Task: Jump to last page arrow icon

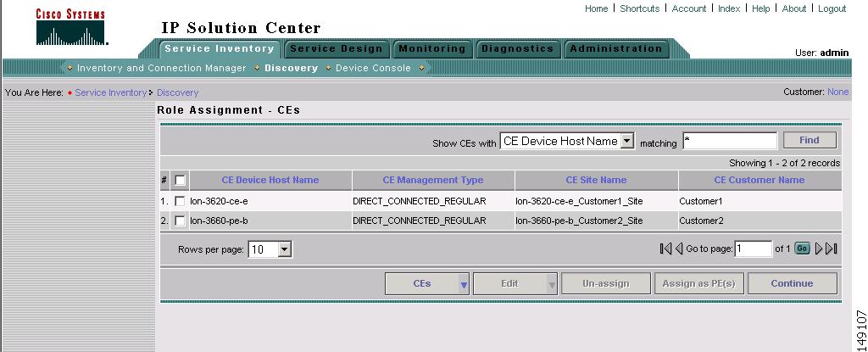Action: [x=832, y=249]
